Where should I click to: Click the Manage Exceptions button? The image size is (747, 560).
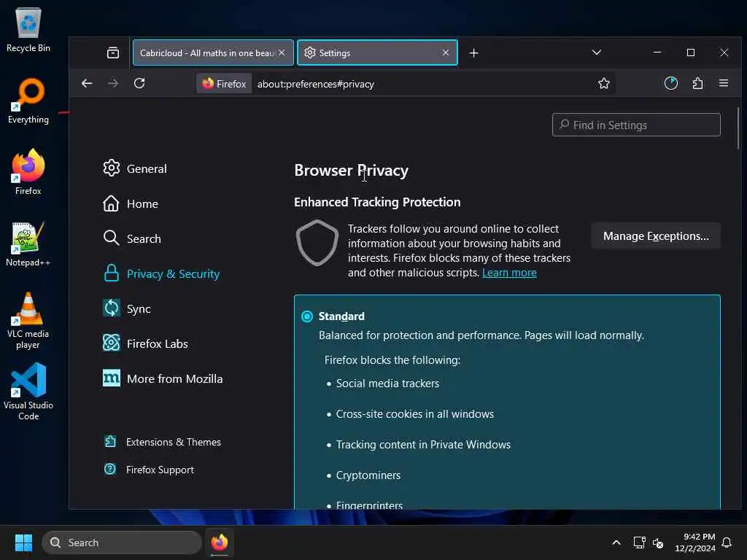coord(656,236)
